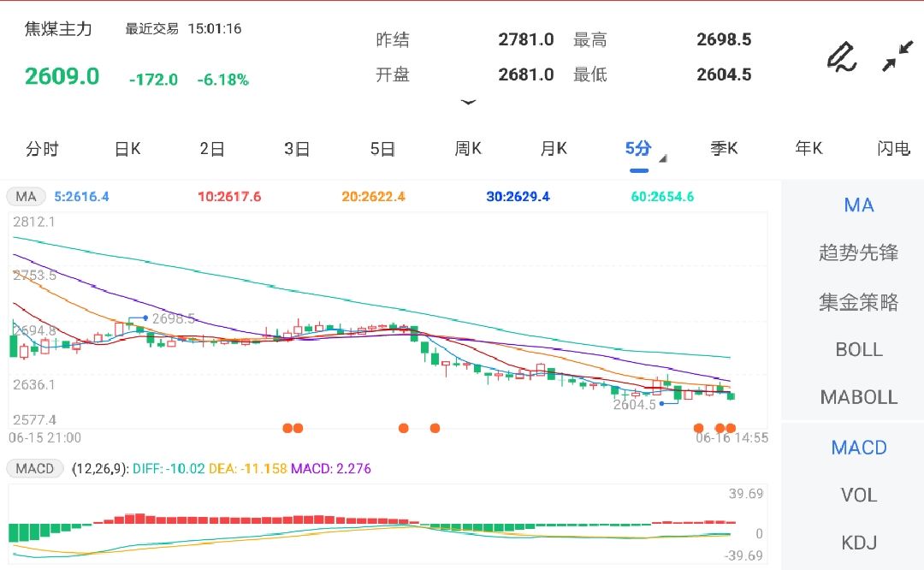Screen dimensions: 924x570
Task: Switch to the 日K tab
Action: click(127, 149)
